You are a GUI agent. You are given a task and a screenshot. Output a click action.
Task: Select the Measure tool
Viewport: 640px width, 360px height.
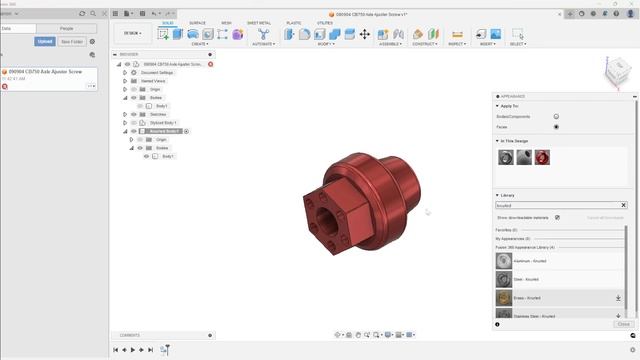pos(458,34)
